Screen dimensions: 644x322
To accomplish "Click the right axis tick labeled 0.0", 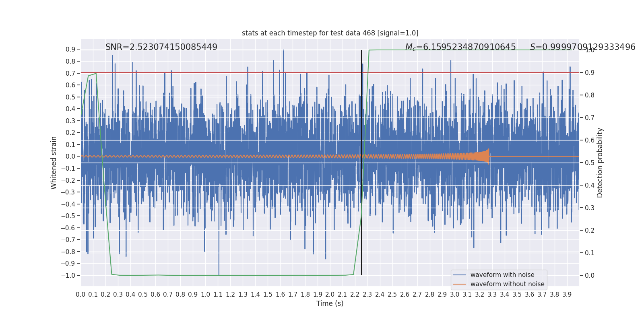I will 590,275.
